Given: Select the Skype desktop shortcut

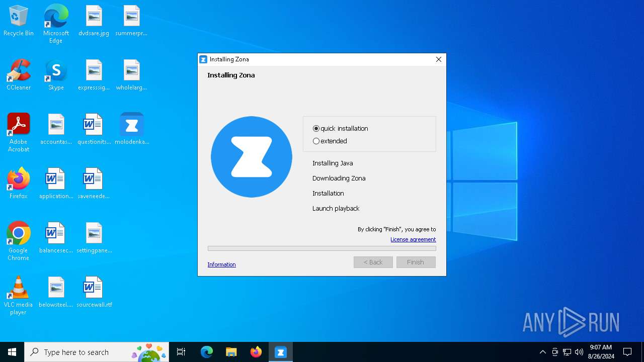Looking at the screenshot, I should pyautogui.click(x=56, y=75).
